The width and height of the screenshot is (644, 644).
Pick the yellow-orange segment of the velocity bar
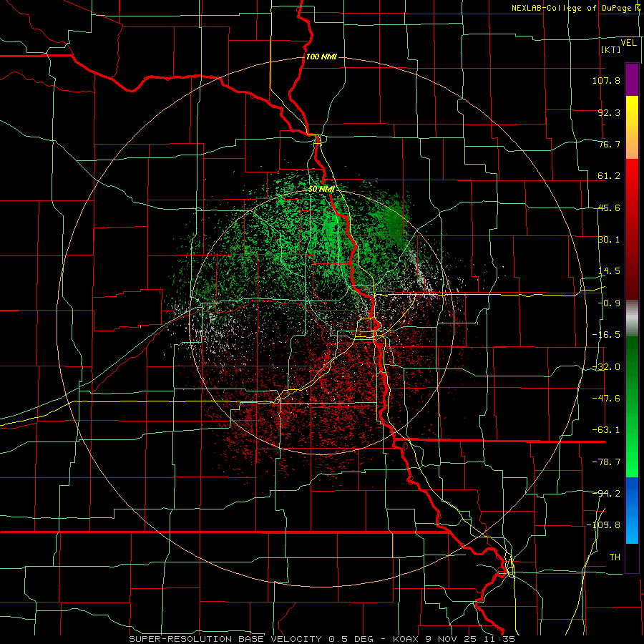coord(632,127)
